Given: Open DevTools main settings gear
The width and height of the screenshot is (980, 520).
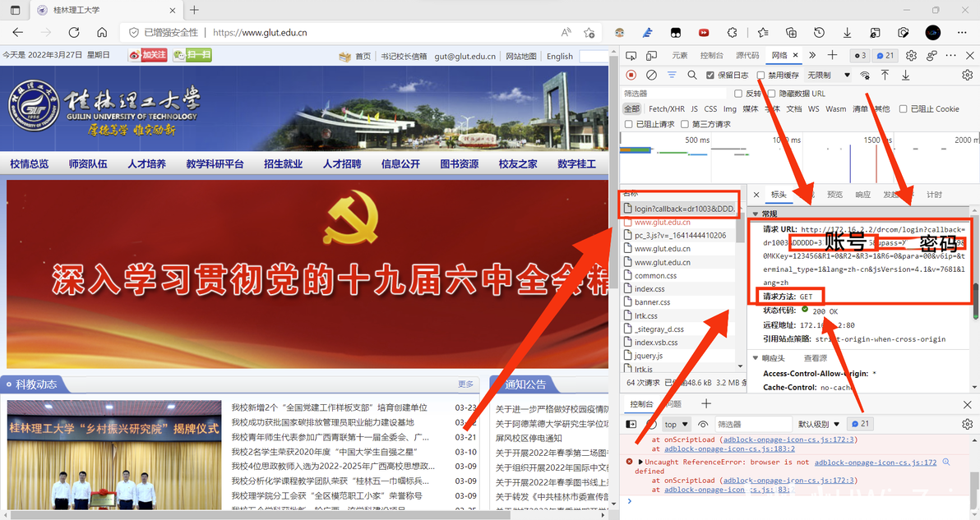Looking at the screenshot, I should coord(911,56).
